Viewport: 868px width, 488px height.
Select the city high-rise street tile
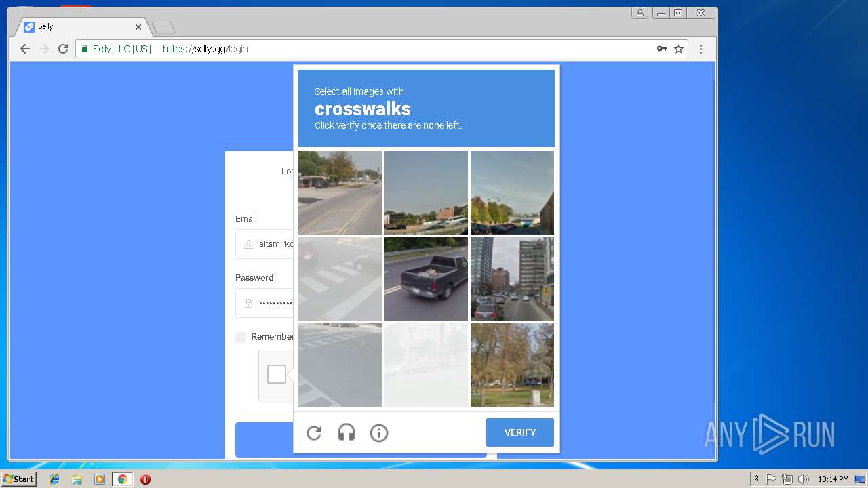(x=512, y=279)
